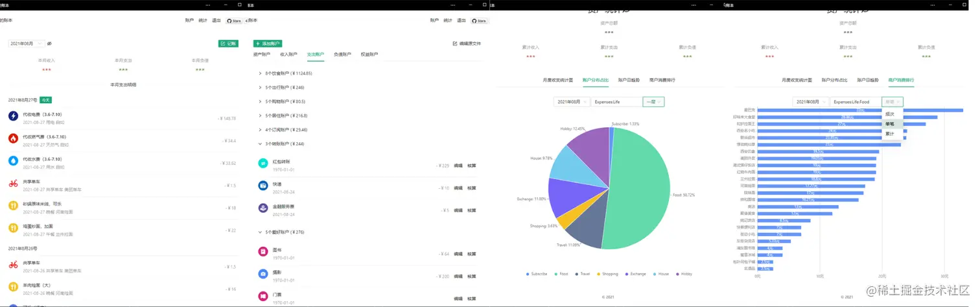The image size is (980, 307).
Task: Click the fork icon beside the - ¥ 18 entry
Action: click(x=13, y=205)
